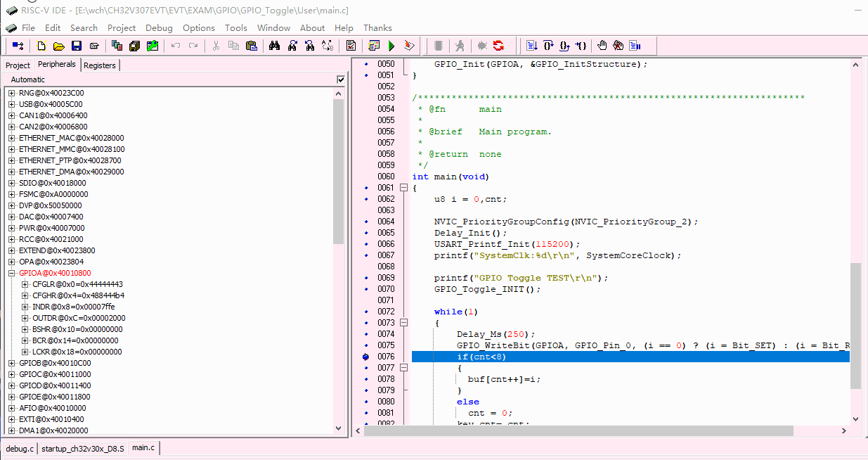
Task: Click the bug debug icon
Action: (482, 46)
